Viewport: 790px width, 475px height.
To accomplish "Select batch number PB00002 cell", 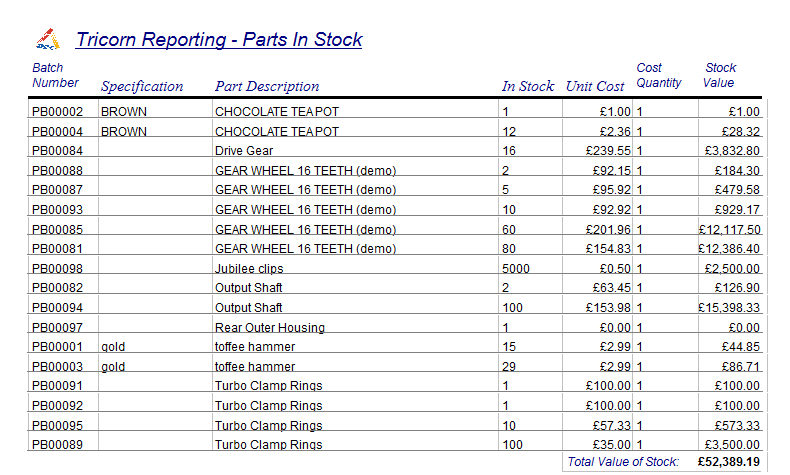I will 58,112.
